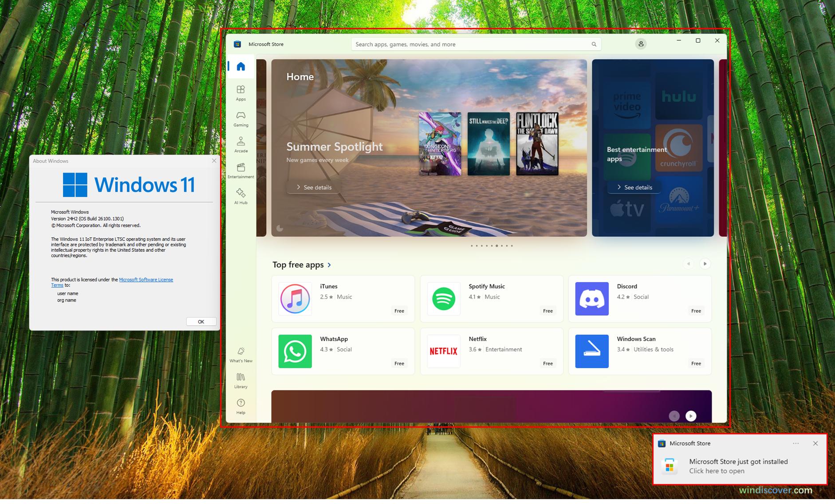
Task: Select the active carousel page dot
Action: pyautogui.click(x=496, y=246)
